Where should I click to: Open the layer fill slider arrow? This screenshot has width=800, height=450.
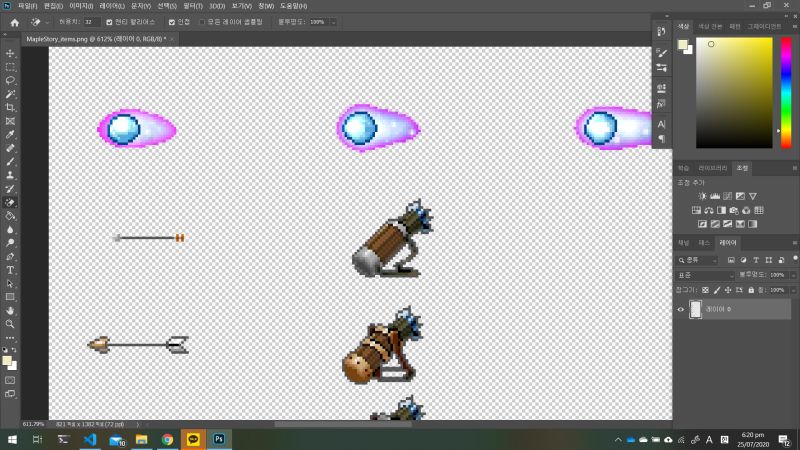(x=794, y=290)
